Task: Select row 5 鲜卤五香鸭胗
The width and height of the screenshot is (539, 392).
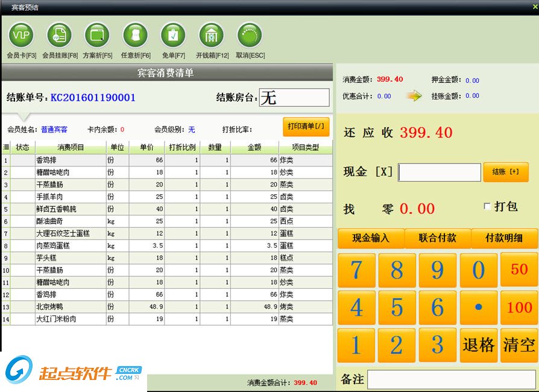Action: point(167,209)
